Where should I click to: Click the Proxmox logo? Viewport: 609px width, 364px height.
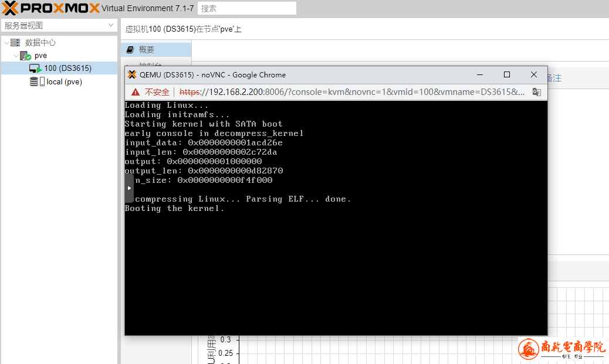click(50, 8)
